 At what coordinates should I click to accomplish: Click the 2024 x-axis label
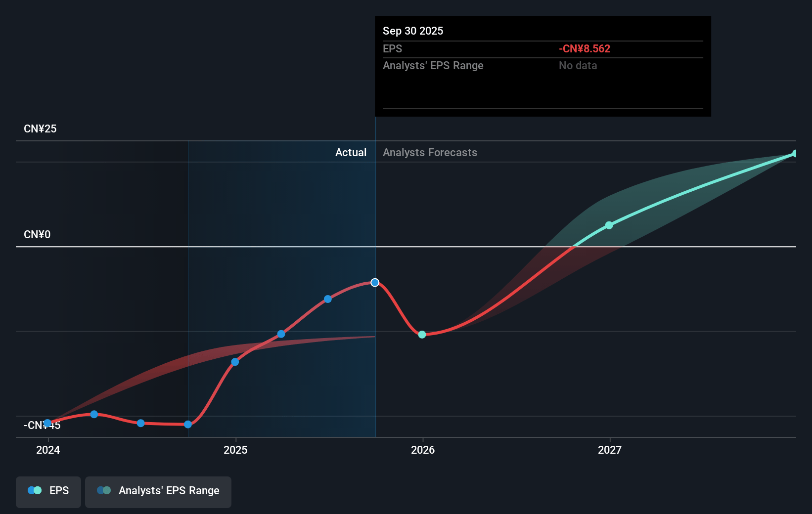point(48,450)
